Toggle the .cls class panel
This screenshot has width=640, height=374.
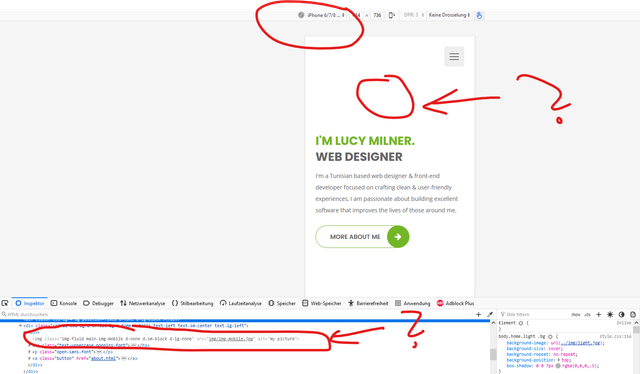pyautogui.click(x=587, y=314)
